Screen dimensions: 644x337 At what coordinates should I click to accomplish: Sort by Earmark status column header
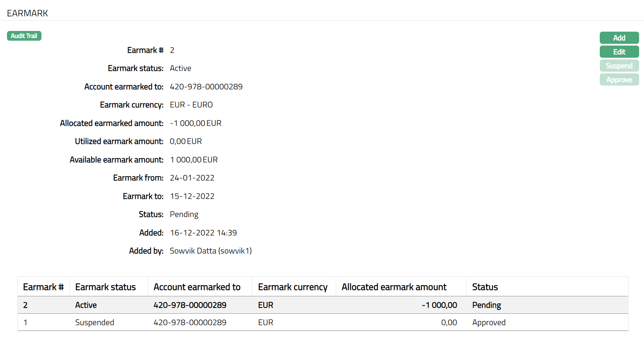106,287
